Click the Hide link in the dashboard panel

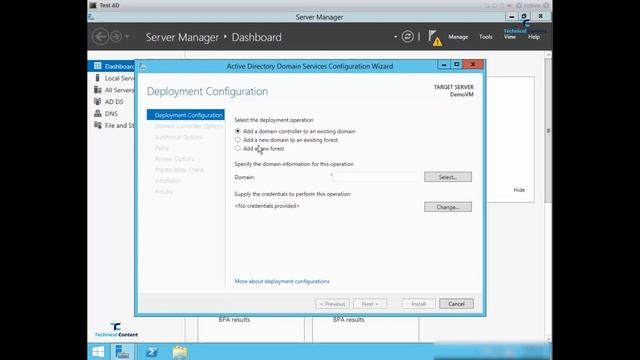click(x=519, y=190)
